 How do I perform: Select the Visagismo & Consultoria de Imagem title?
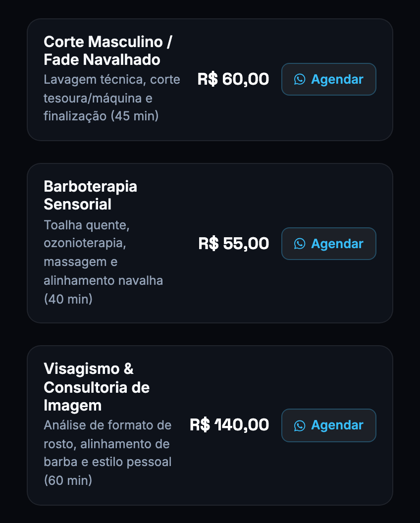pos(97,387)
